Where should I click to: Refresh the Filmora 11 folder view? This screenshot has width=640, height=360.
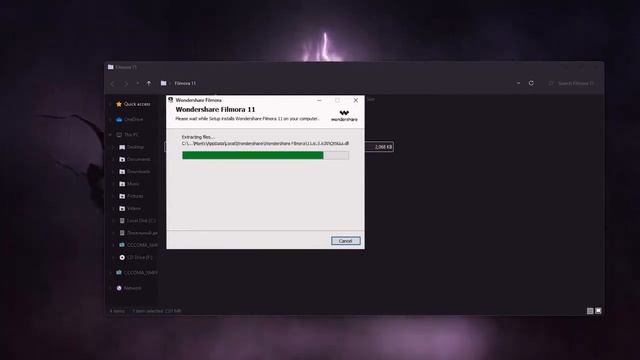[531, 83]
